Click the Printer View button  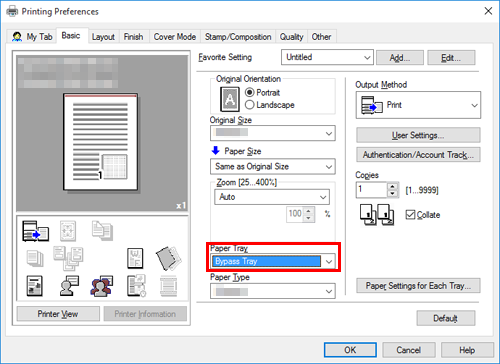pyautogui.click(x=58, y=314)
